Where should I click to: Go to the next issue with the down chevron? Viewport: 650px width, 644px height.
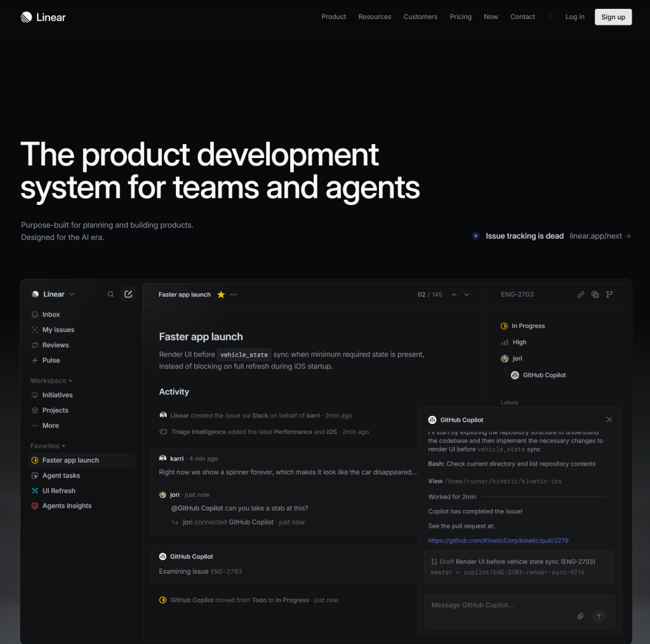point(467,294)
